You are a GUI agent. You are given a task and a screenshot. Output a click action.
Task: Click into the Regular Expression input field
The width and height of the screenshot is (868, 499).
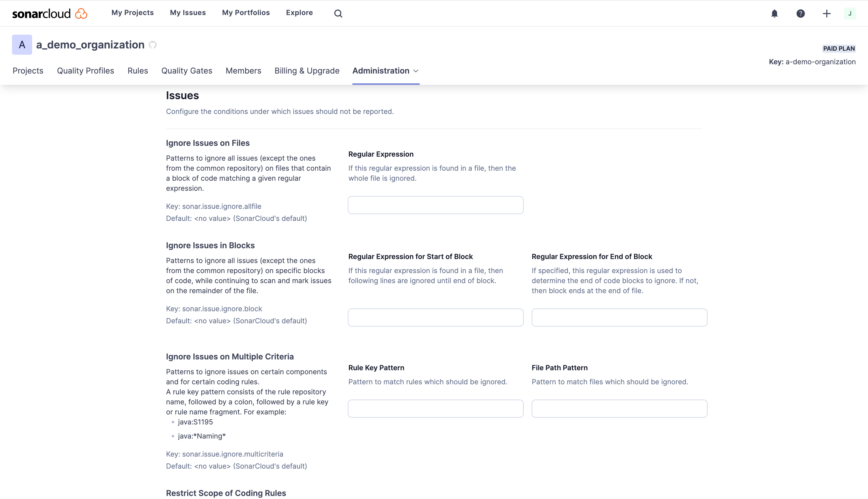click(x=435, y=205)
